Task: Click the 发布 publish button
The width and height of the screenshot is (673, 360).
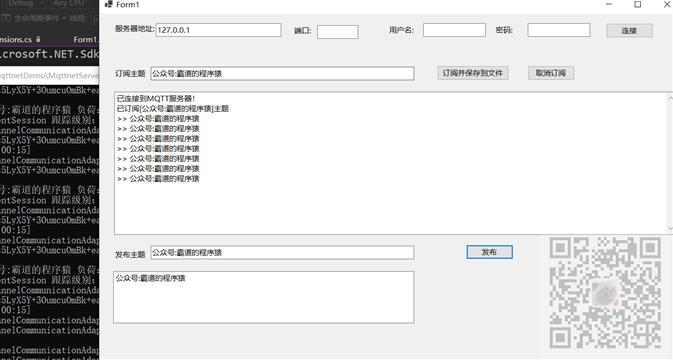Action: click(x=489, y=252)
